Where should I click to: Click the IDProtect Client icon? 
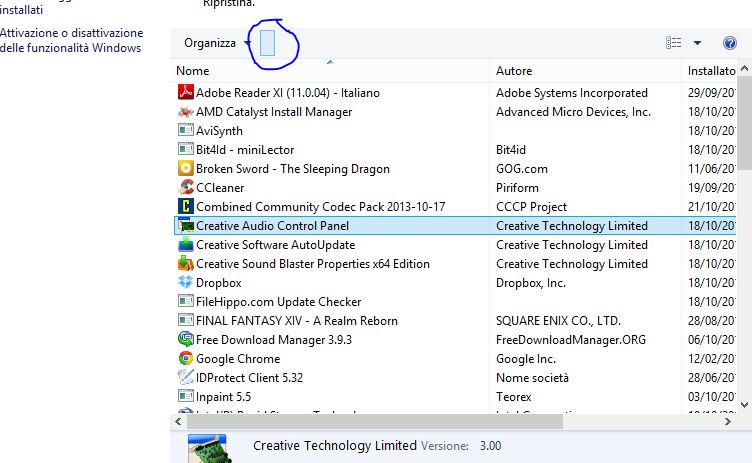click(x=186, y=377)
